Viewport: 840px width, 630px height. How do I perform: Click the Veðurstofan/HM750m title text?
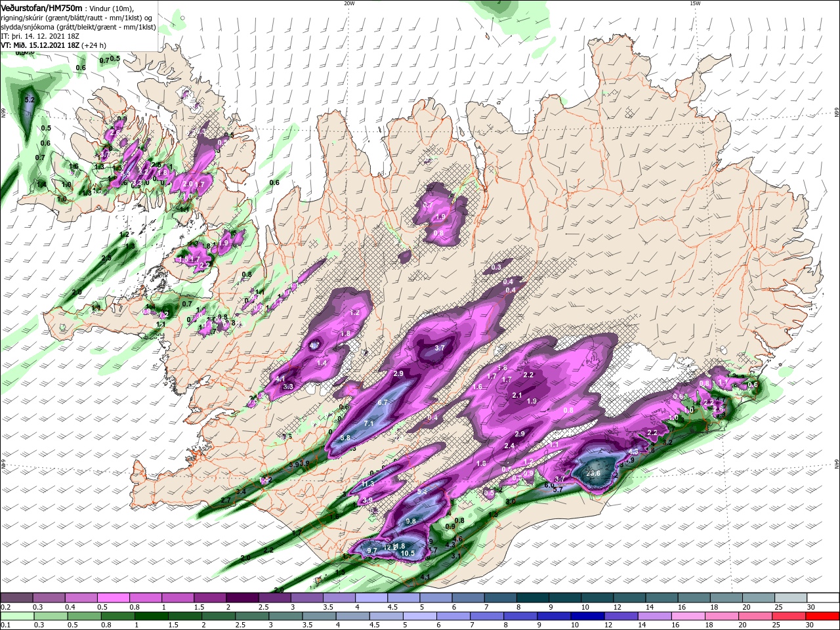pyautogui.click(x=42, y=8)
